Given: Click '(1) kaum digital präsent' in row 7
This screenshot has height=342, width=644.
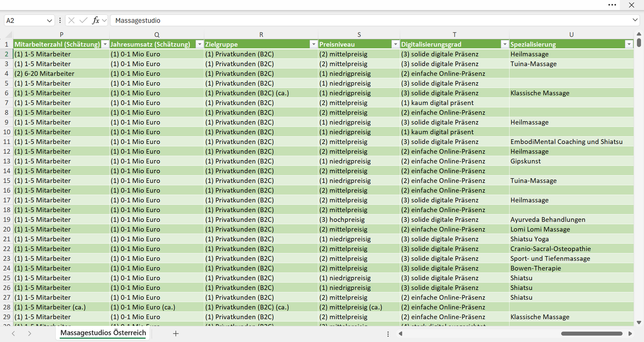Looking at the screenshot, I should pos(454,103).
